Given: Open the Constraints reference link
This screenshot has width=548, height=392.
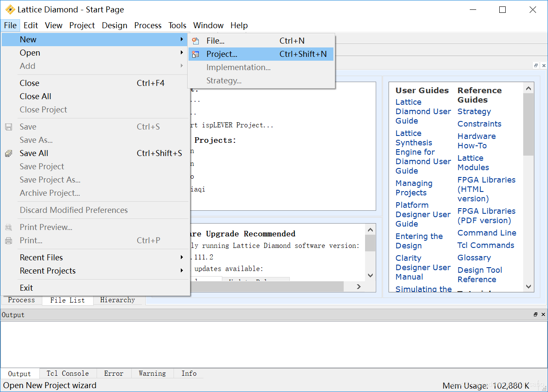Looking at the screenshot, I should pos(479,124).
